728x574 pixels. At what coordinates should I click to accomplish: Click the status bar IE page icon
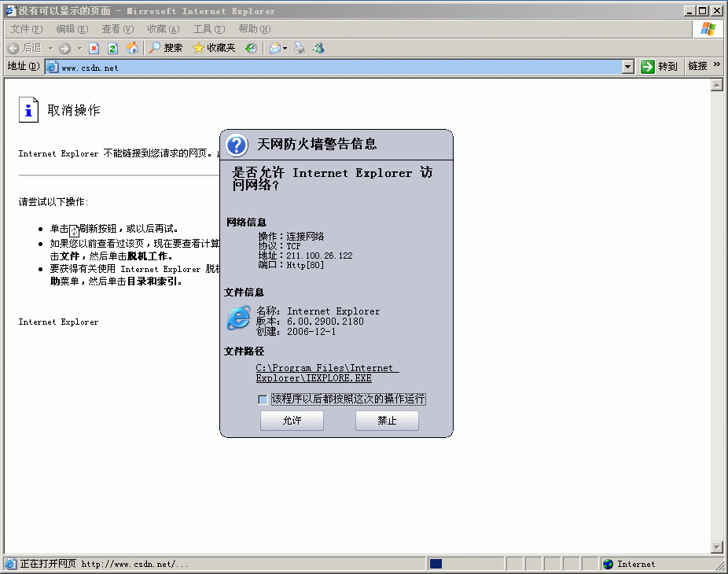point(10,564)
